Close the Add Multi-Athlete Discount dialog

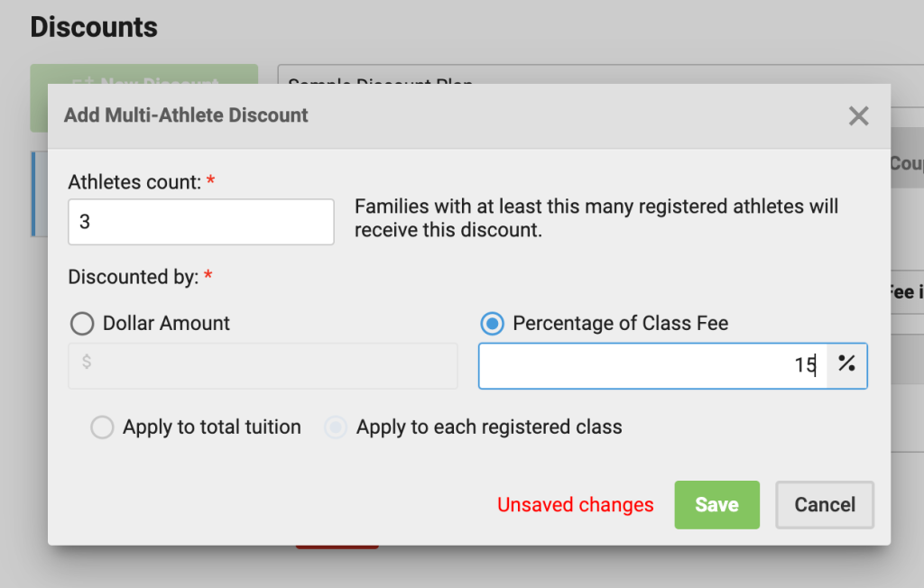coord(858,115)
